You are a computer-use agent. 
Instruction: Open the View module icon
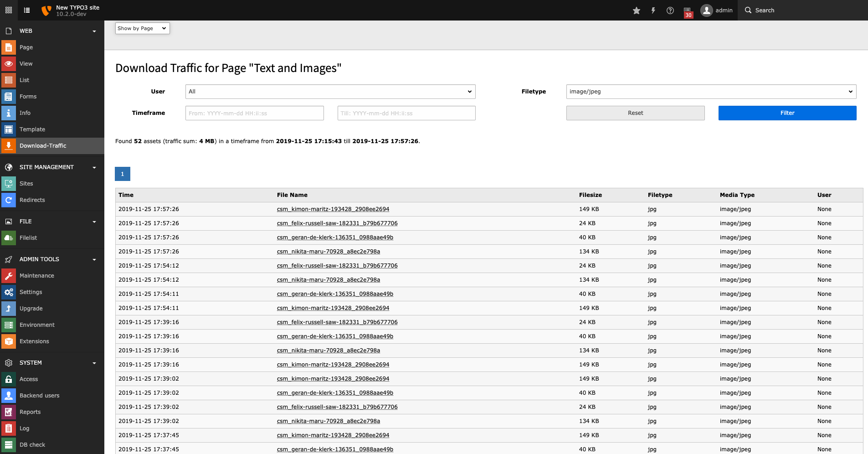(x=9, y=63)
